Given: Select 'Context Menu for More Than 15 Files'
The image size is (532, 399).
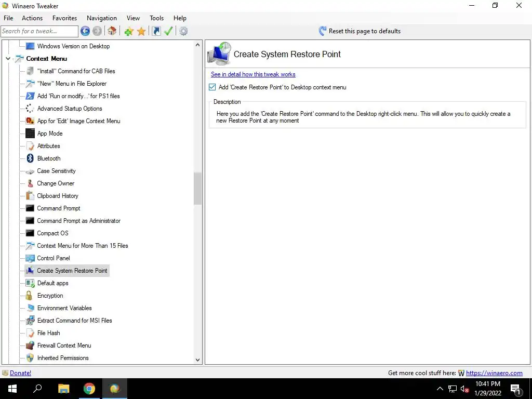Looking at the screenshot, I should [x=83, y=246].
